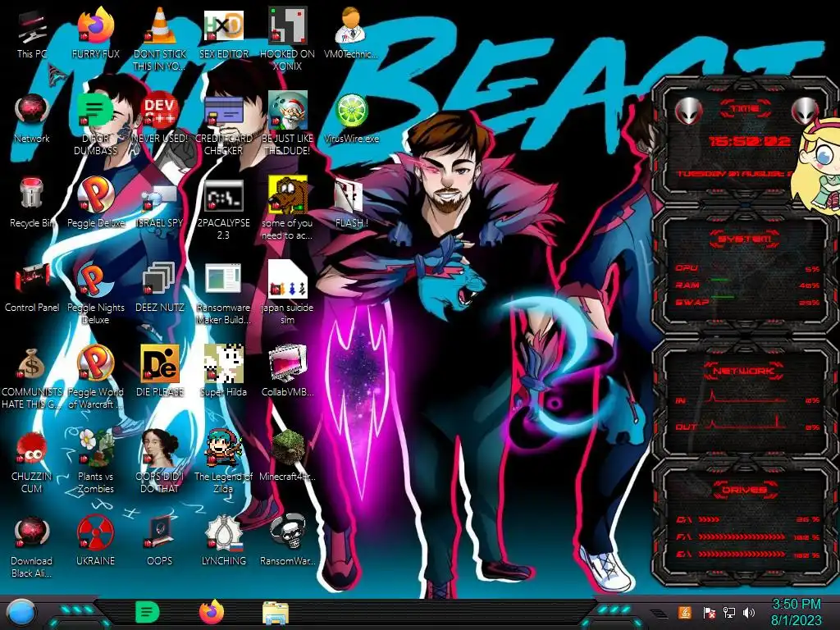
Task: Open the LYNCHING shortcut
Action: tap(223, 541)
